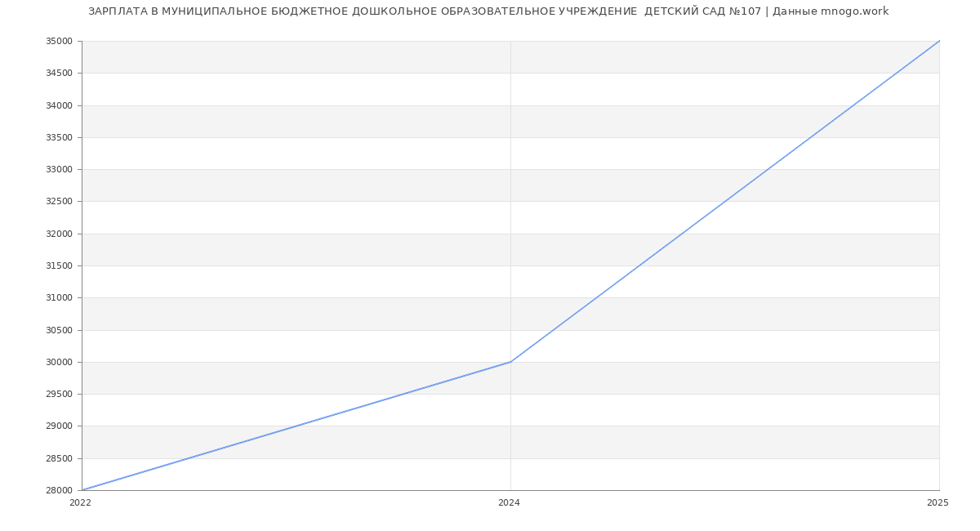The height and width of the screenshot is (531, 980).
Task: Click the 29000 y-axis label
Action: click(x=59, y=426)
